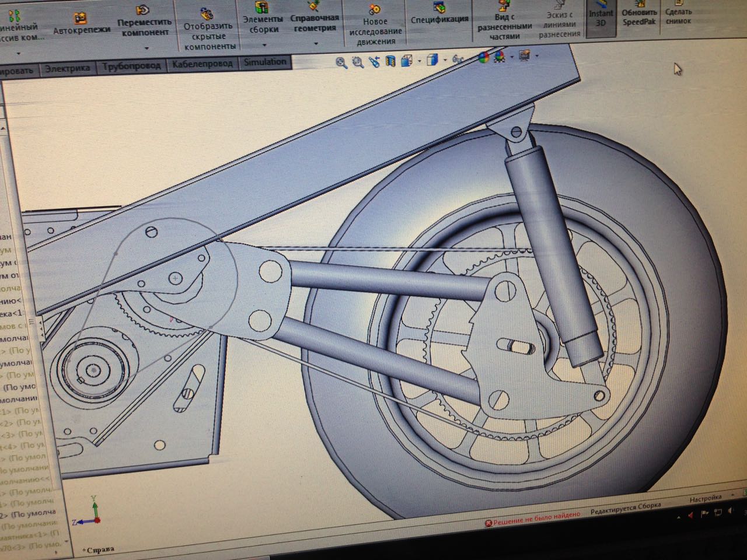Screen dimensions: 747x560
Task: Click the Сделать снимок button
Action: [678, 16]
